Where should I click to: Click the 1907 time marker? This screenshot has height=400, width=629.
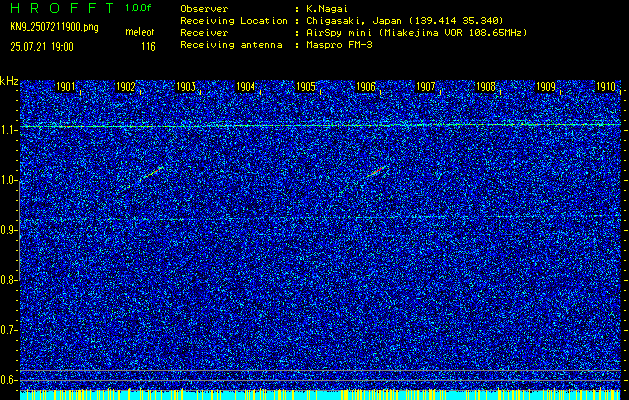(x=426, y=87)
